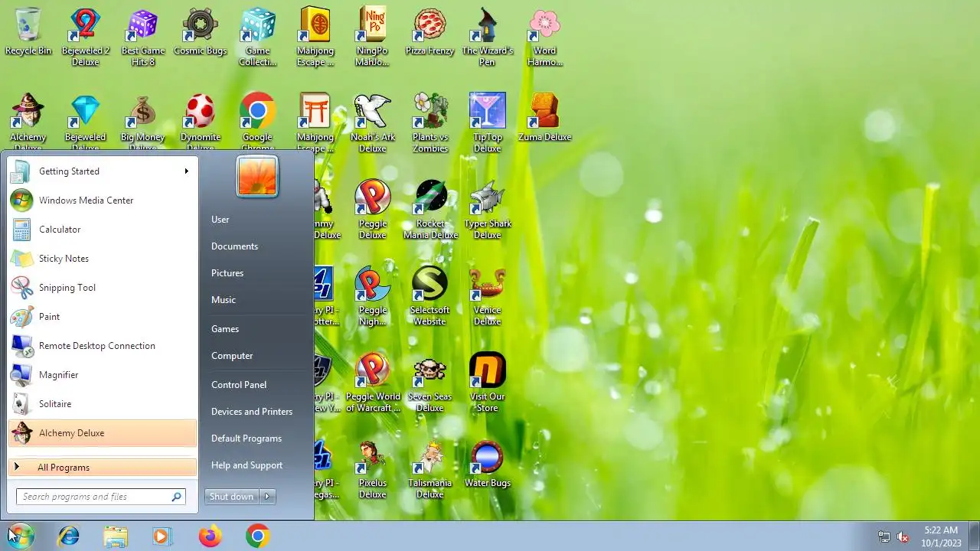The height and width of the screenshot is (551, 980).
Task: Open Peggle Nights desktop shortcut
Action: [373, 296]
